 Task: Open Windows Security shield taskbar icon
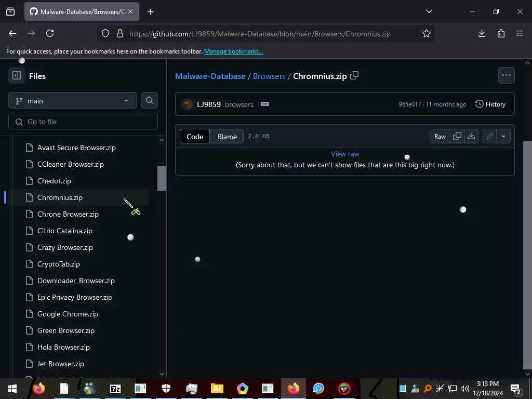[166, 389]
